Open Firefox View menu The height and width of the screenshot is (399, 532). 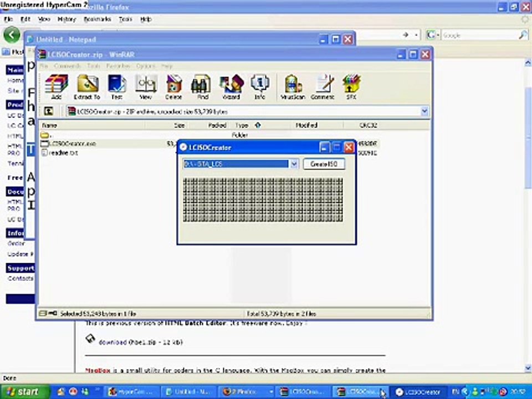[44, 19]
